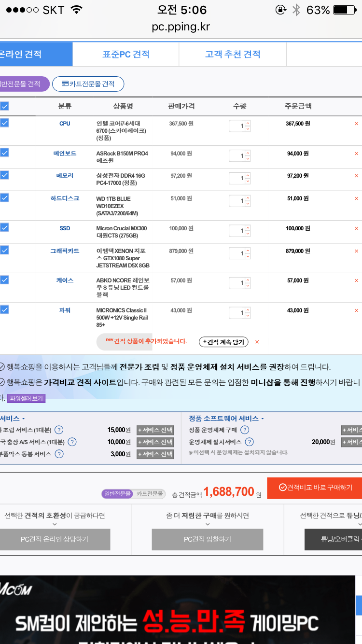Remove the SSD row with red X
362x644 pixels.
click(356, 229)
